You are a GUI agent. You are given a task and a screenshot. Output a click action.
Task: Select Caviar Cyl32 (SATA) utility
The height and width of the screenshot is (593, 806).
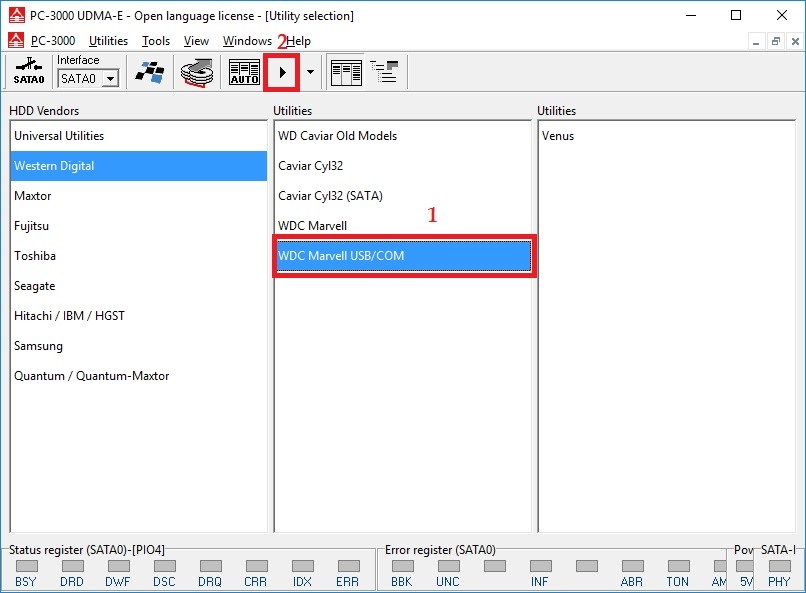pyautogui.click(x=330, y=196)
